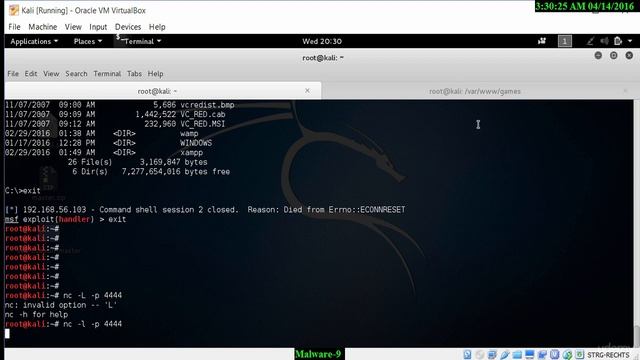Close the terminal window
The image size is (640, 360).
(629, 56)
